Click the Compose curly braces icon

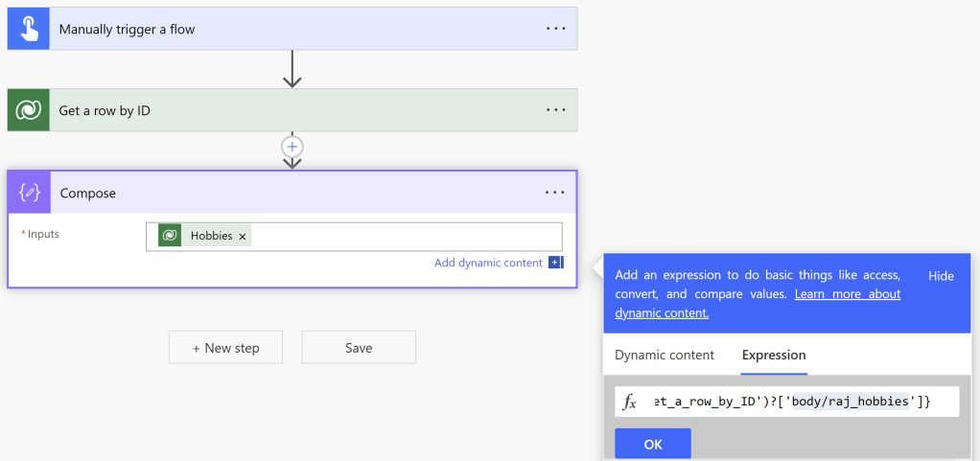pyautogui.click(x=29, y=193)
